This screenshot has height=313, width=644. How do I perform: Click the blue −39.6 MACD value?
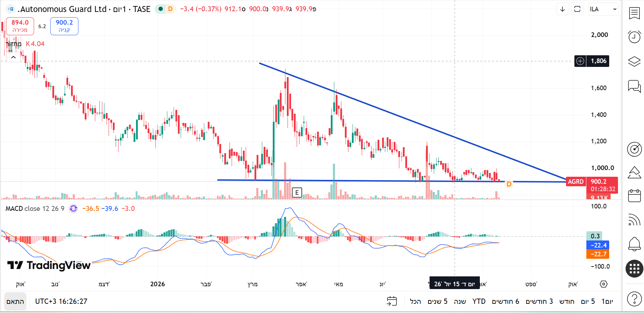click(x=110, y=208)
